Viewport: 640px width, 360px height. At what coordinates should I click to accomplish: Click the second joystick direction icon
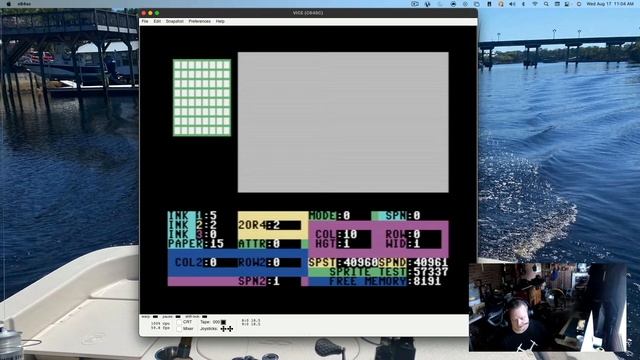tap(230, 329)
